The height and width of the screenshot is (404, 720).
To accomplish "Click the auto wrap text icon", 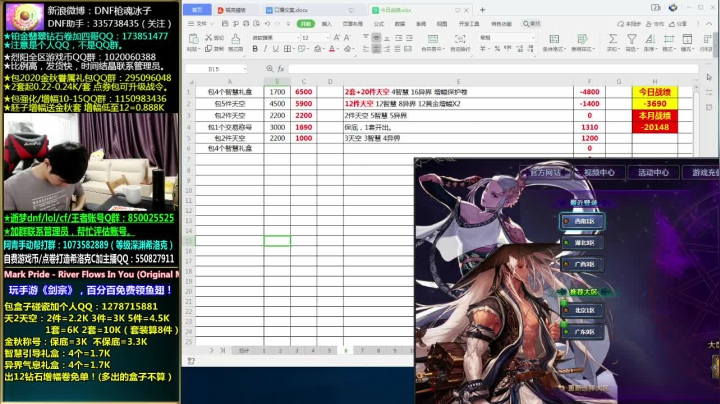I will point(460,39).
